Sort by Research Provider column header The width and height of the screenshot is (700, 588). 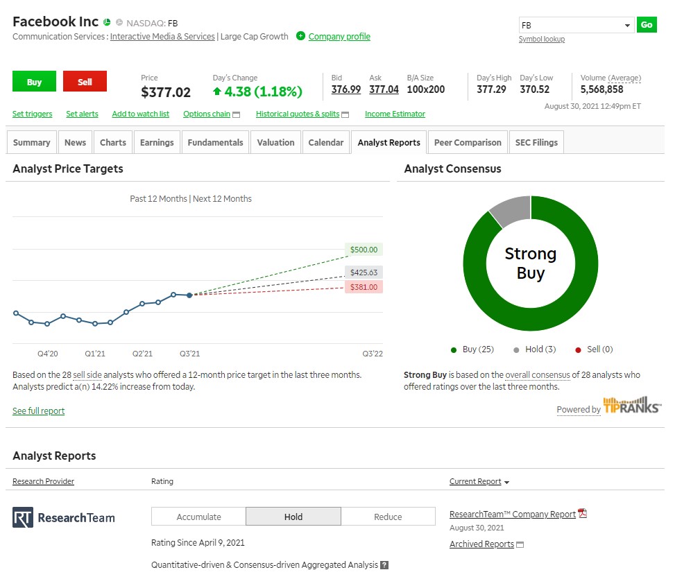(x=43, y=481)
